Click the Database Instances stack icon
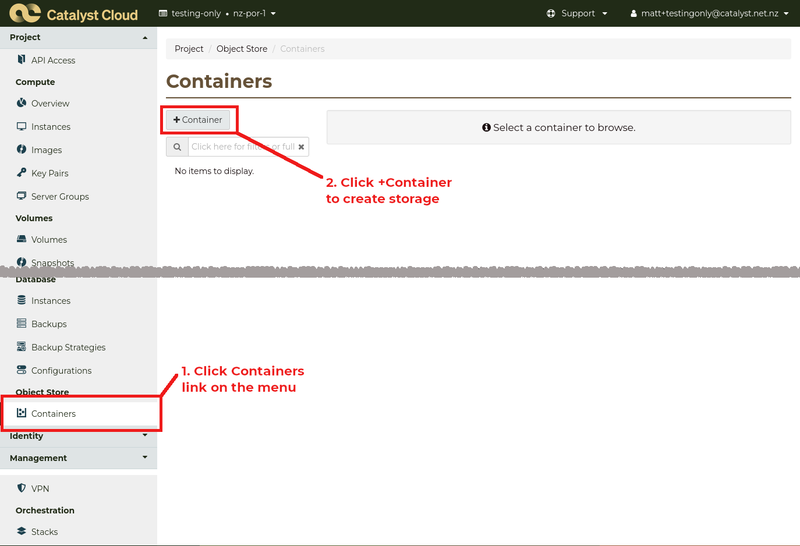The image size is (800, 546). pyautogui.click(x=21, y=300)
